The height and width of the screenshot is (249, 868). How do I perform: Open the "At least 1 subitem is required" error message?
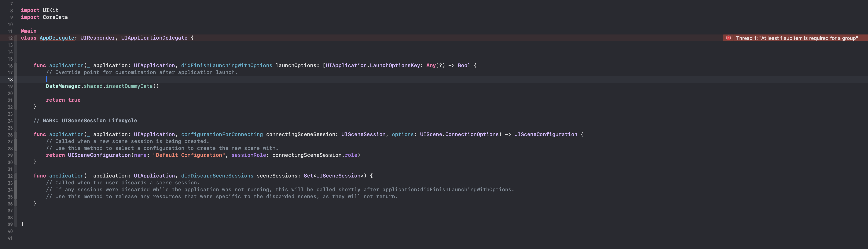[x=797, y=38]
